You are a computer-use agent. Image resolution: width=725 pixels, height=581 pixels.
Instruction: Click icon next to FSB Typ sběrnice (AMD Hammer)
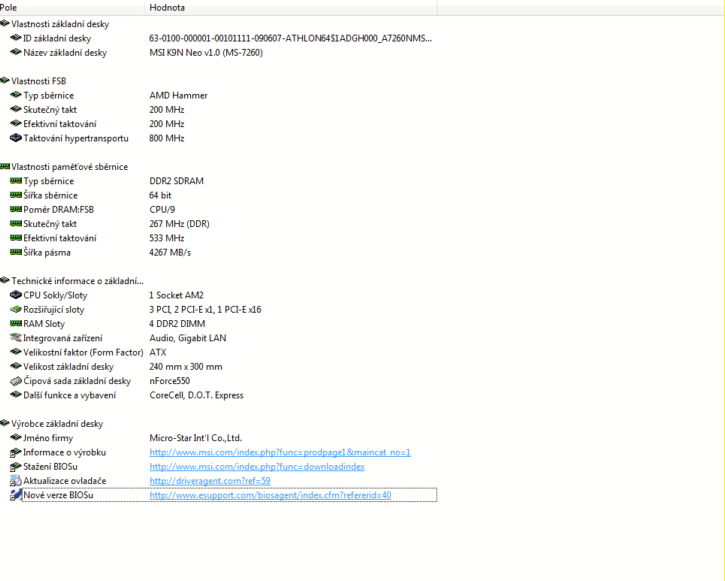[x=16, y=95]
